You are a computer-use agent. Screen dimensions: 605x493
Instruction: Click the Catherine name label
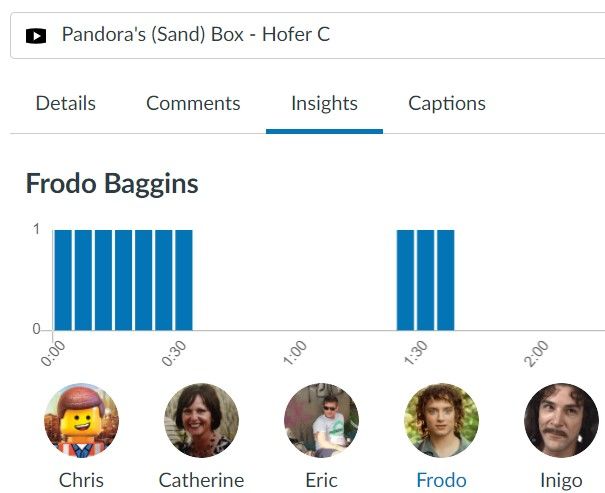point(201,480)
